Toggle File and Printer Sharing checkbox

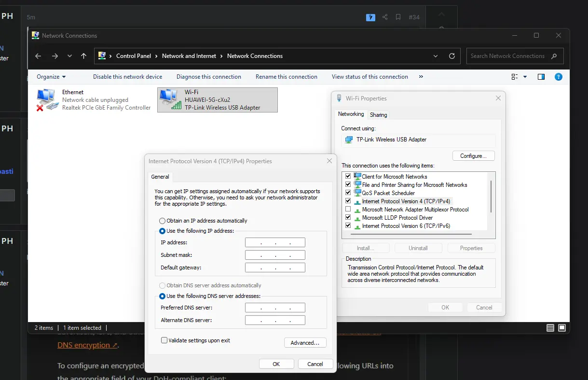click(348, 185)
